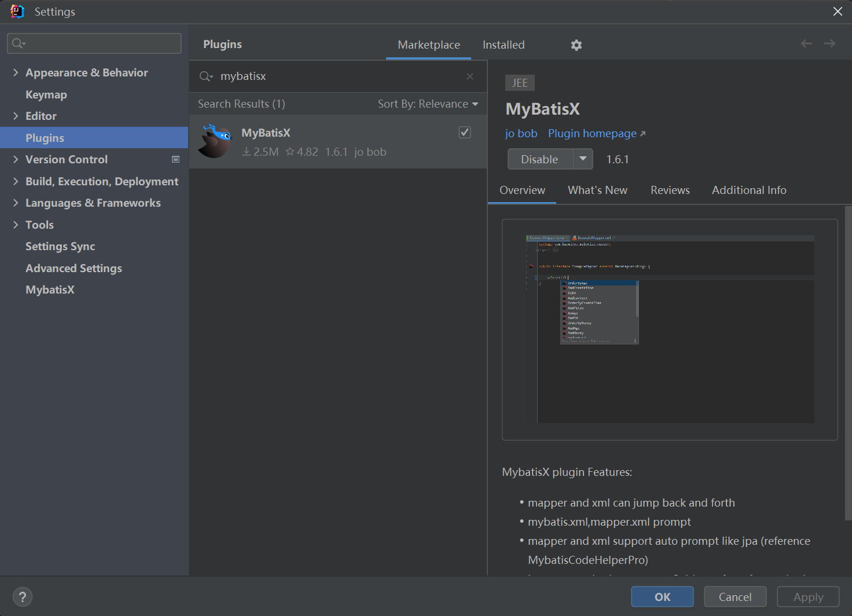The height and width of the screenshot is (616, 852).
Task: Click the settings search magnifier icon
Action: click(x=19, y=43)
